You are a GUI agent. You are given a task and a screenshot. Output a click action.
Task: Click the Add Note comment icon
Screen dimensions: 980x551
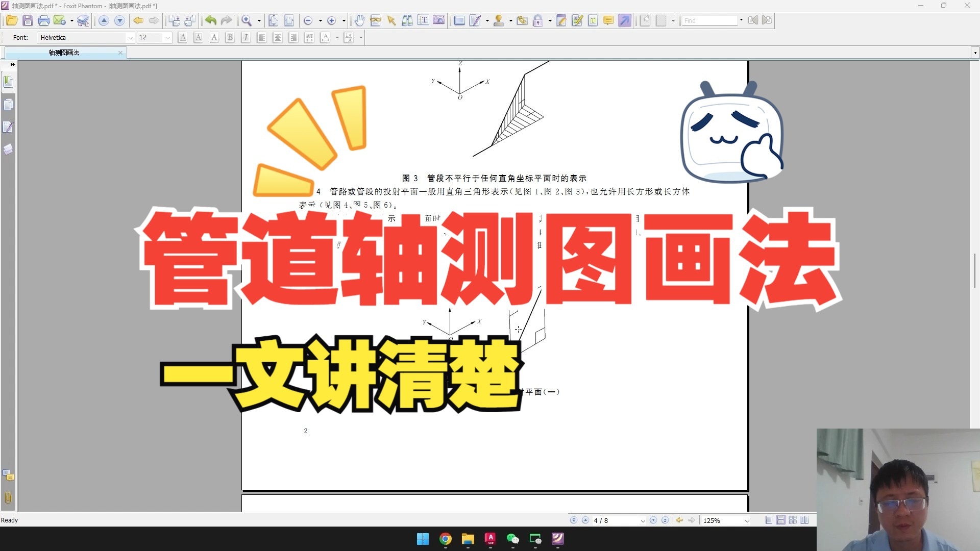point(607,20)
